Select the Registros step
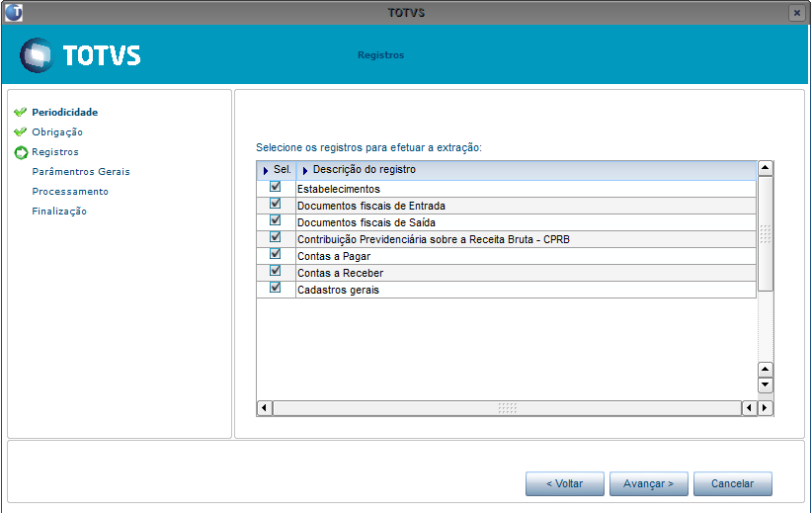Viewport: 812px width, 513px height. click(x=55, y=152)
